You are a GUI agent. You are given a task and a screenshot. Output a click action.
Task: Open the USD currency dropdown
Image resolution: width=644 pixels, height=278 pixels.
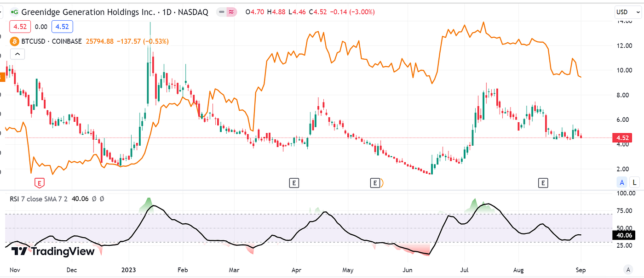point(628,11)
